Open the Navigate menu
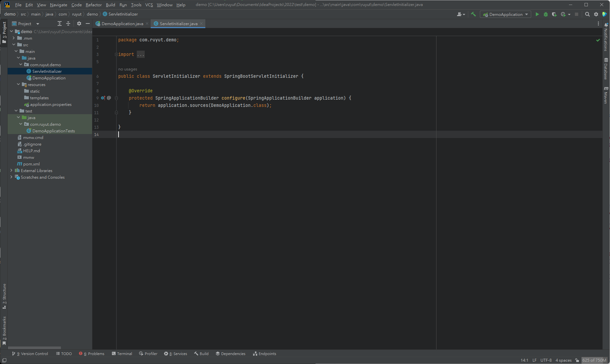Screen dimensions: 610x364 click(59, 5)
